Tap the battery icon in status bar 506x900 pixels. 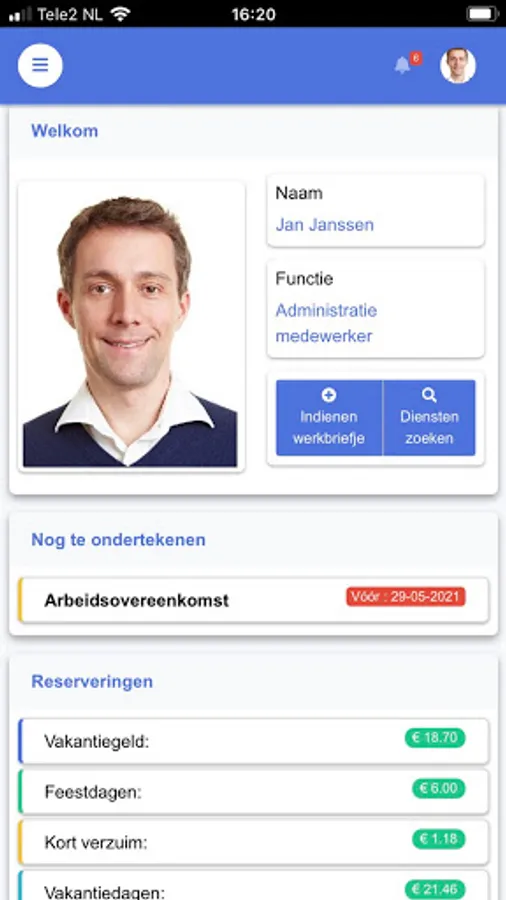coord(482,14)
